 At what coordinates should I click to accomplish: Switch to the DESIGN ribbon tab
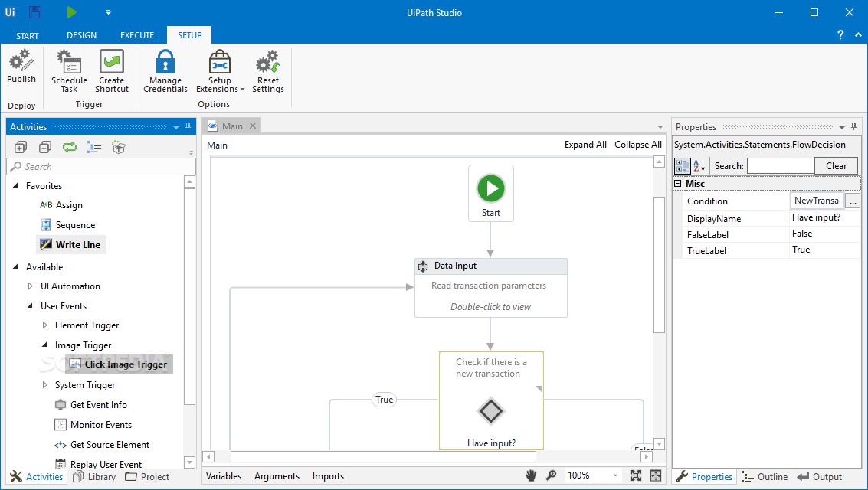tap(80, 34)
